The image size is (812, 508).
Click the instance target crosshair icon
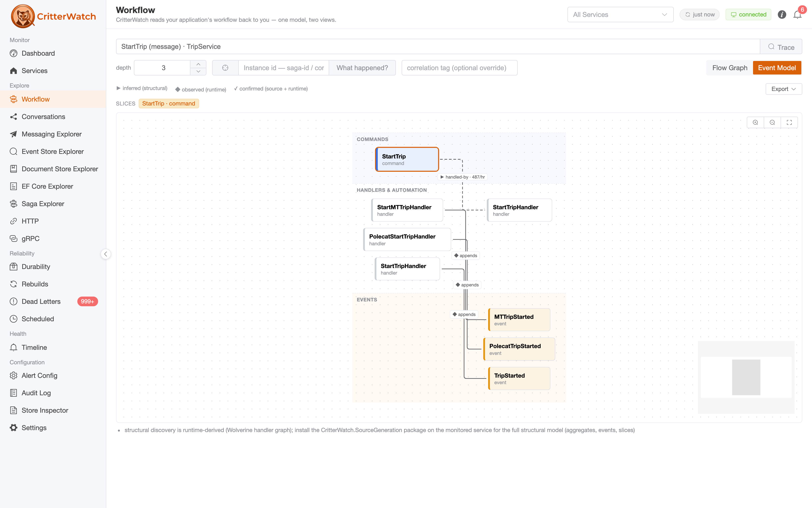pos(225,68)
